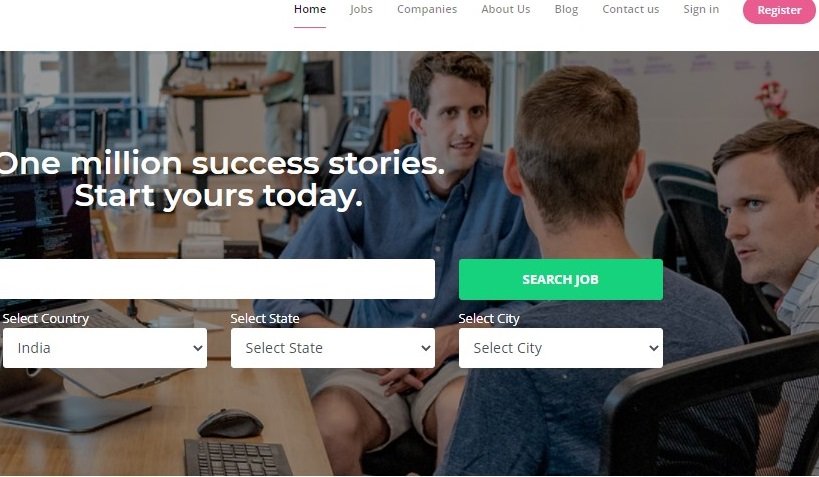The width and height of the screenshot is (819, 477).
Task: Expand the Select City dropdown
Action: [x=560, y=348]
